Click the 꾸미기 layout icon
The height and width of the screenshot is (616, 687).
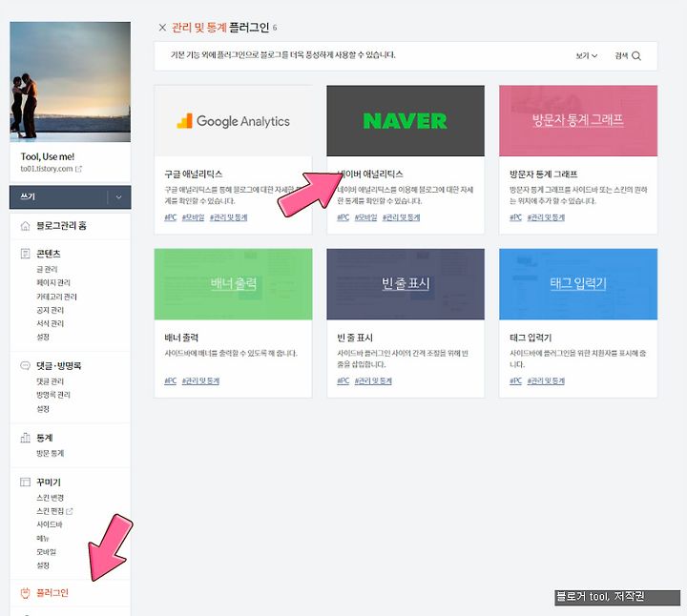[26, 483]
